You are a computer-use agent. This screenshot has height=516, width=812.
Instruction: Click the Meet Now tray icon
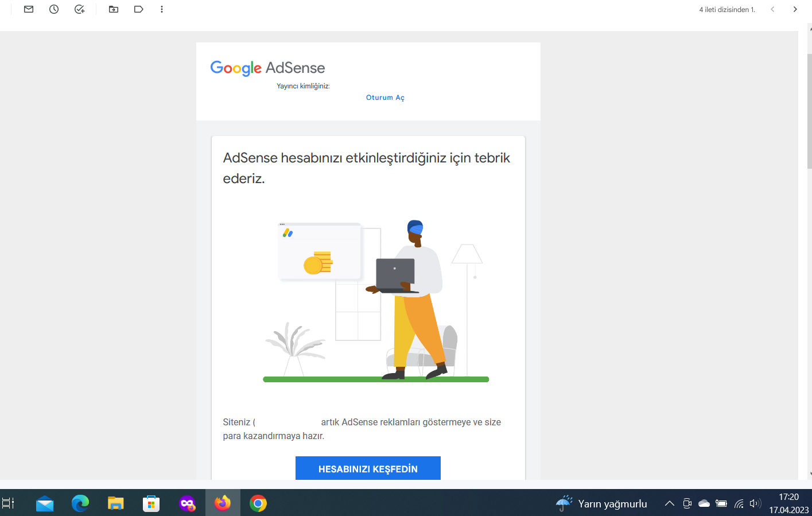pyautogui.click(x=687, y=503)
